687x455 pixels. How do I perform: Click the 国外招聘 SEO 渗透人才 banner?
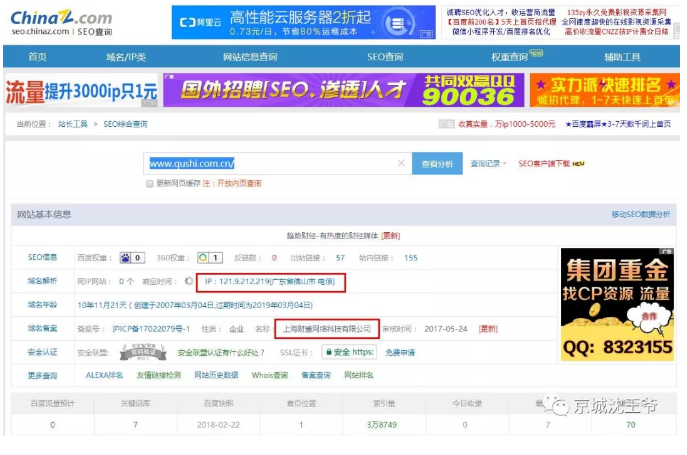[x=344, y=90]
